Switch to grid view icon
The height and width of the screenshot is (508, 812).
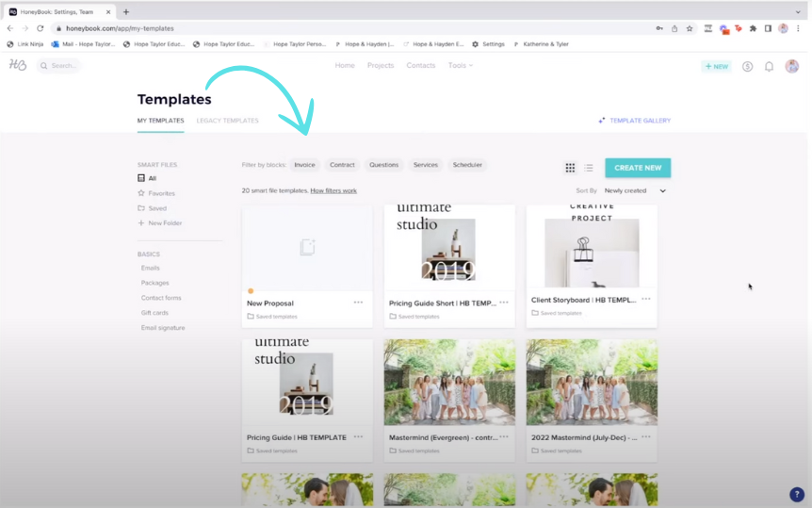[x=570, y=168]
